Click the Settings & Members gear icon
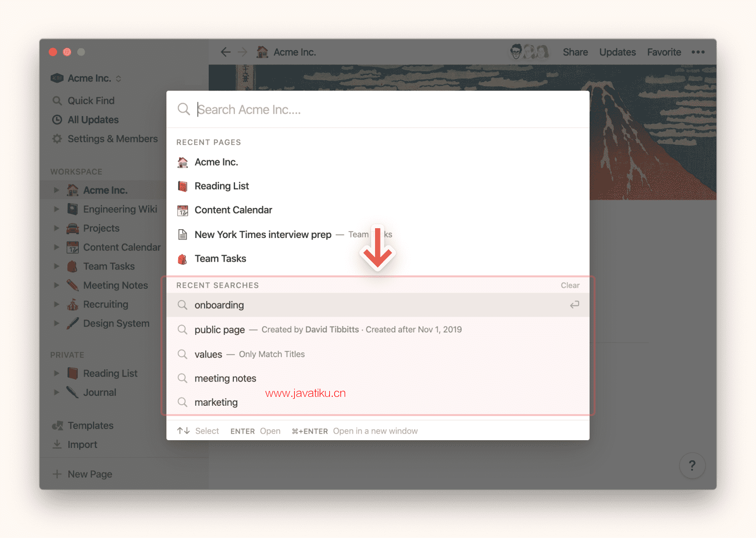 pyautogui.click(x=57, y=139)
